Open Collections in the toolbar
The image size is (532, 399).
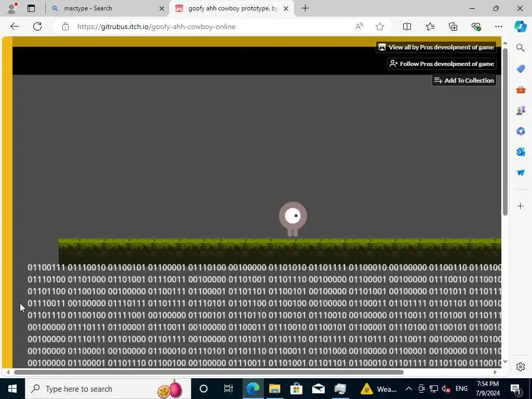click(x=453, y=26)
